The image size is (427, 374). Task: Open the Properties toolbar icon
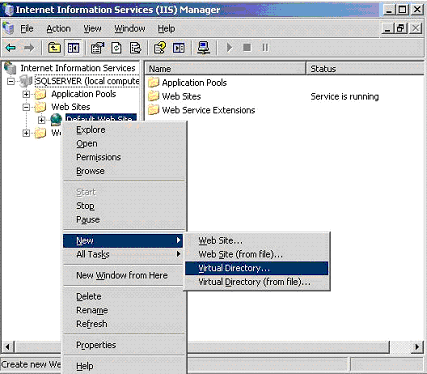[97, 48]
